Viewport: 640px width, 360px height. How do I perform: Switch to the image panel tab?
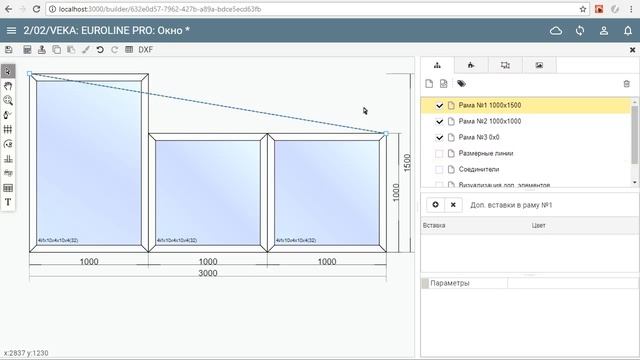click(539, 65)
